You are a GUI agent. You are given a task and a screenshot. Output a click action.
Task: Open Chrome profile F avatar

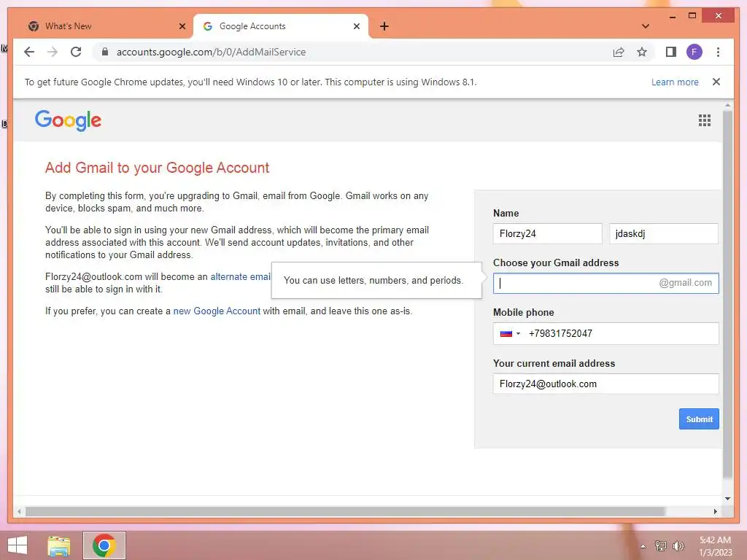pyautogui.click(x=694, y=52)
